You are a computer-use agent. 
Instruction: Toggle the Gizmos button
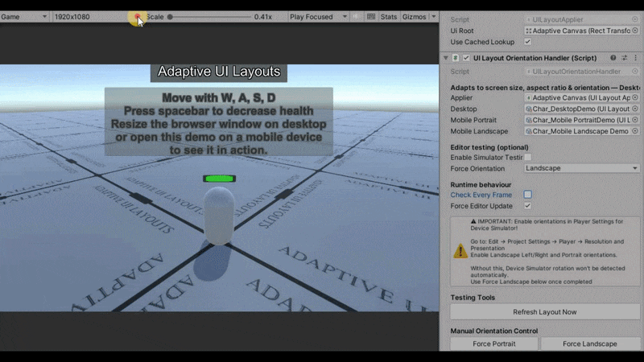(x=414, y=17)
